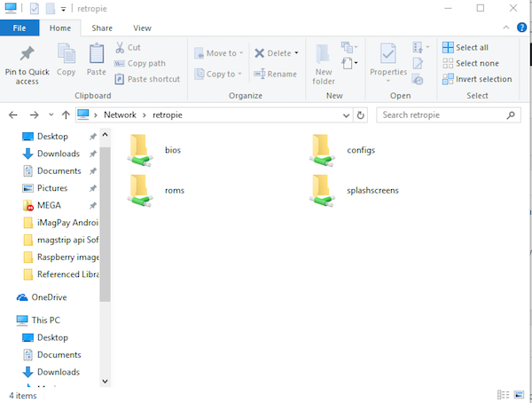Go up one level with up arrow
This screenshot has height=403, width=532.
66,115
